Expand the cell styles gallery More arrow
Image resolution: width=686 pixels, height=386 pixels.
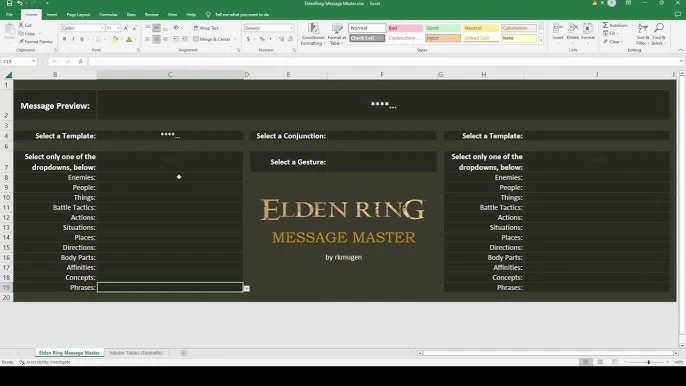pos(541,41)
